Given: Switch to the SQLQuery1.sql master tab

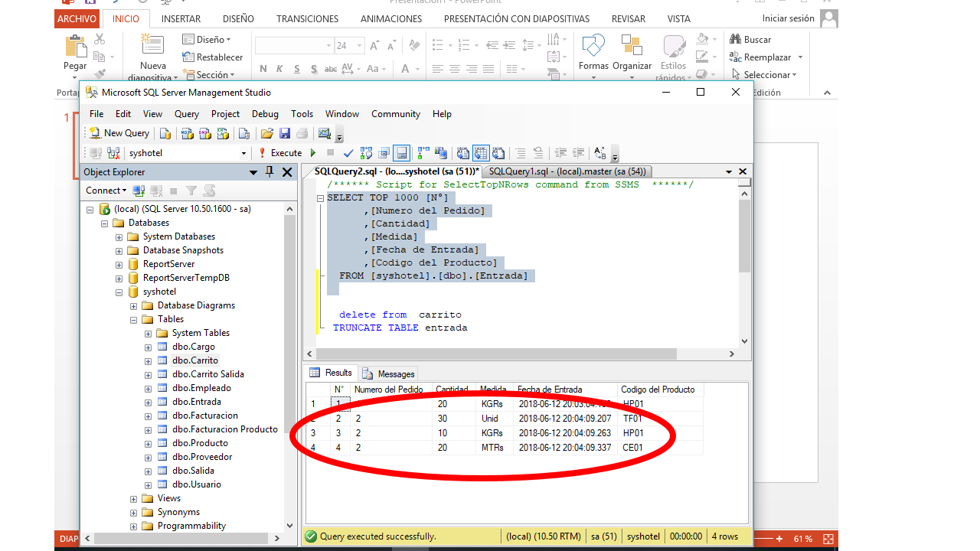Looking at the screenshot, I should click(x=567, y=171).
